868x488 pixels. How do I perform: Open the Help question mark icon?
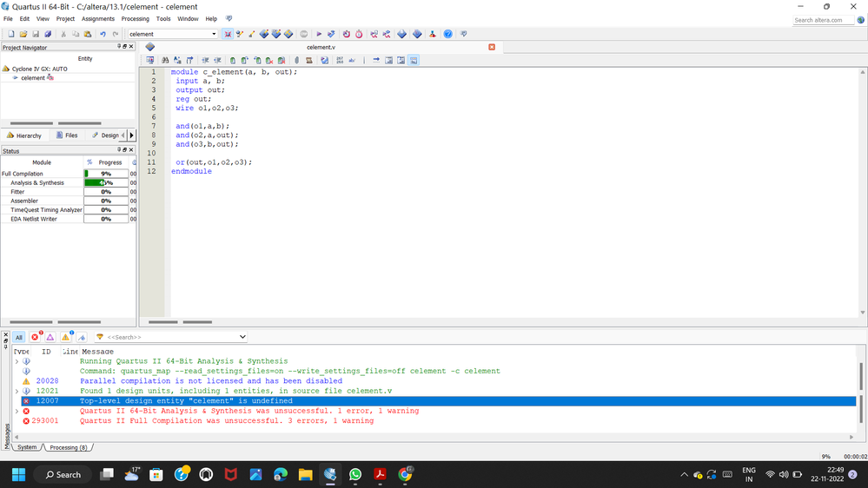(x=448, y=34)
